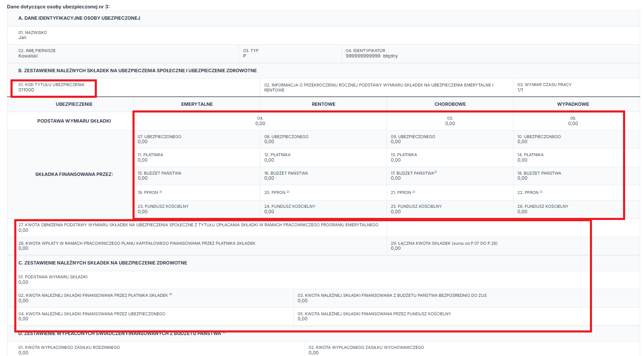Click the WYPADKOWE column header
644x356 pixels.
[573, 104]
